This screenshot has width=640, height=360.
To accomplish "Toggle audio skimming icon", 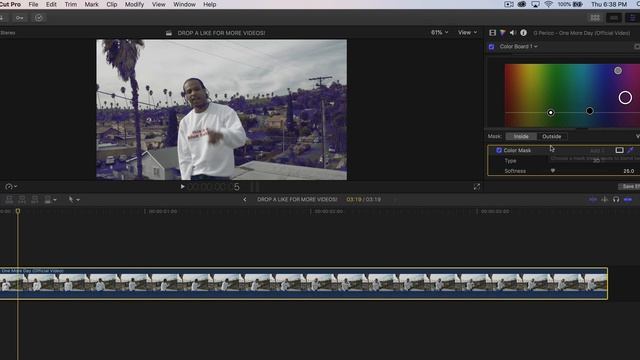I will click(x=604, y=200).
